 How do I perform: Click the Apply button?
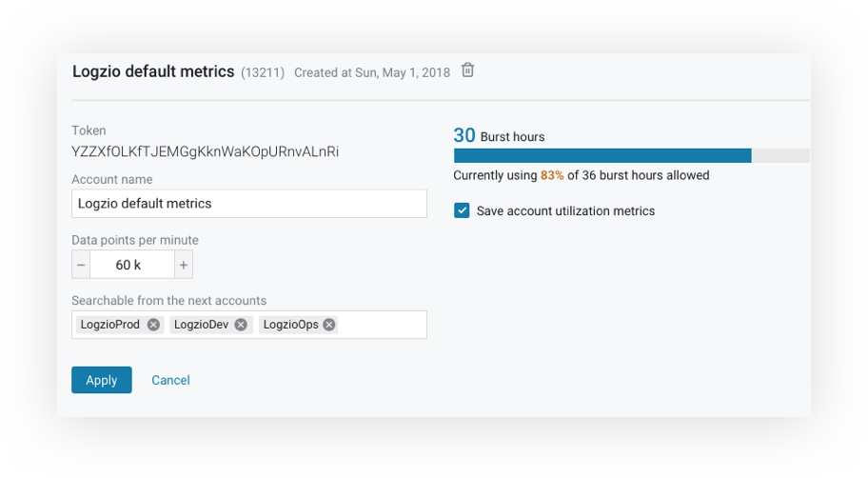pyautogui.click(x=102, y=380)
